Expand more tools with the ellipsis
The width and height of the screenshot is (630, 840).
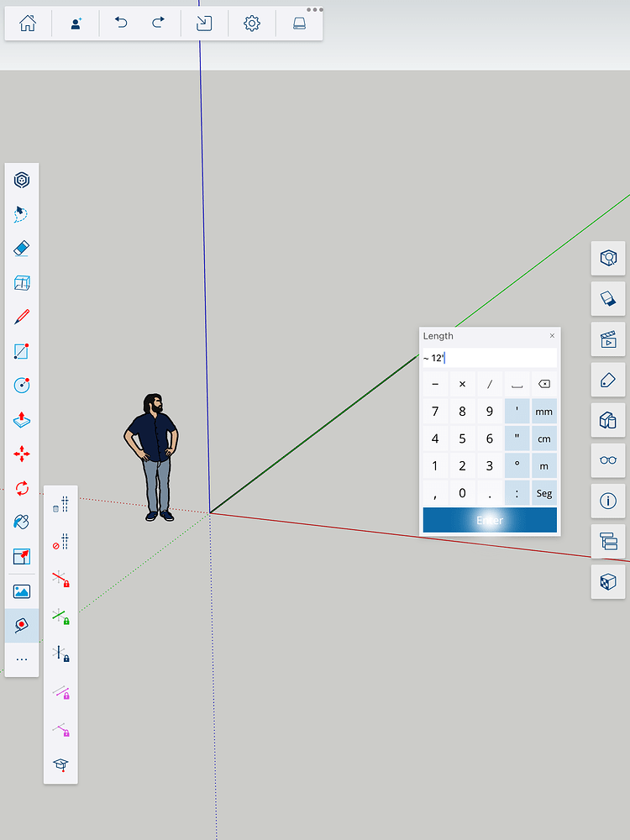[x=22, y=659]
